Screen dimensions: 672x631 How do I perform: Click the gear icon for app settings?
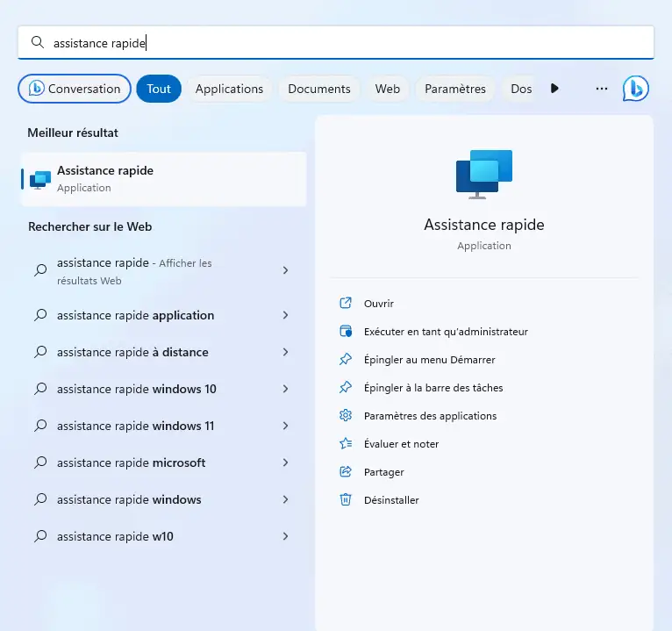click(x=346, y=415)
